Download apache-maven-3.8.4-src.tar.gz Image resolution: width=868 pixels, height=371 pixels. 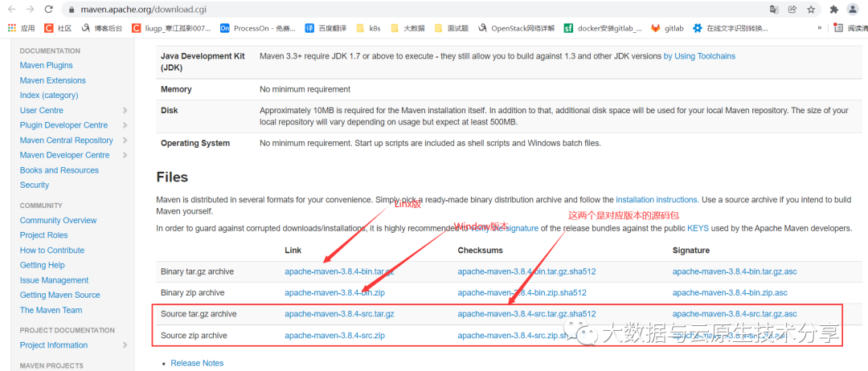coord(339,313)
